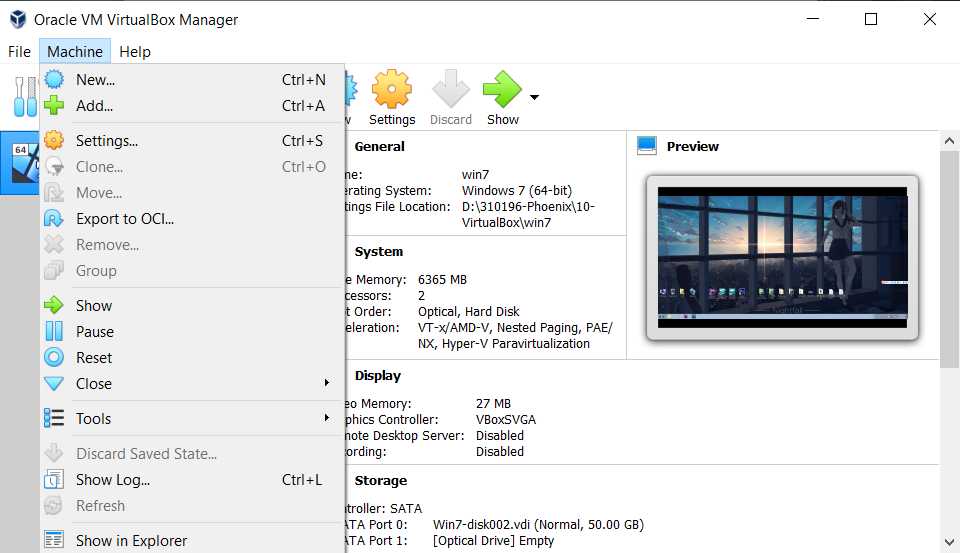Select Pause in the Machine menu
Screen dimensions: 960x553
coord(192,331)
